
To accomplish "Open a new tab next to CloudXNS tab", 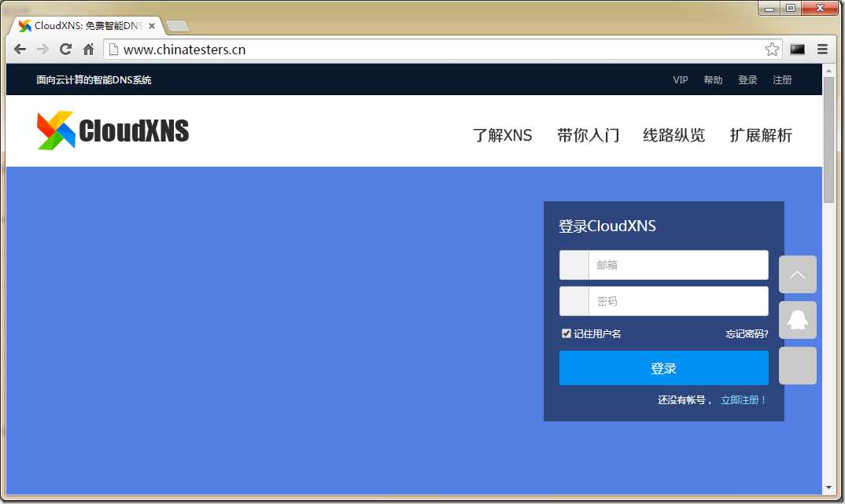I will pyautogui.click(x=177, y=26).
